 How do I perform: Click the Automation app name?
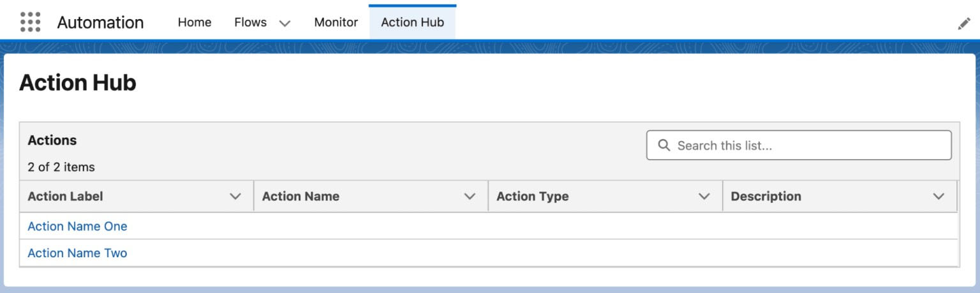100,22
